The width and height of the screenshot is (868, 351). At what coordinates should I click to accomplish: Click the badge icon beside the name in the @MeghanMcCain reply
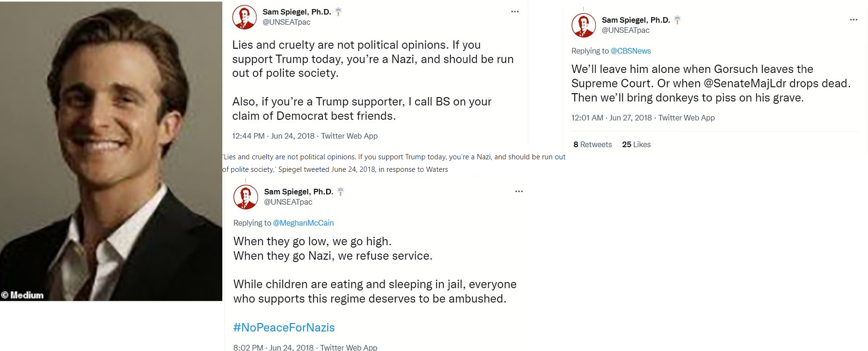coord(340,192)
